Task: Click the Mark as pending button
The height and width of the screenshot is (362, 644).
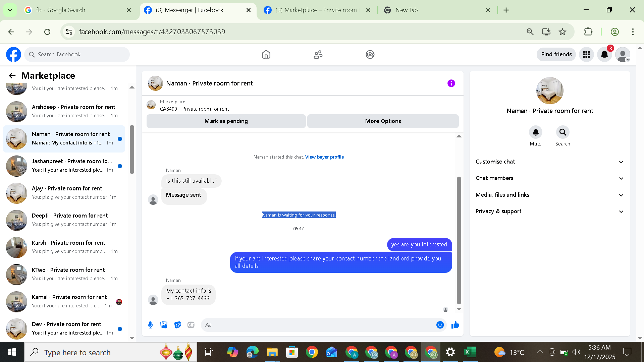Action: pos(226,121)
